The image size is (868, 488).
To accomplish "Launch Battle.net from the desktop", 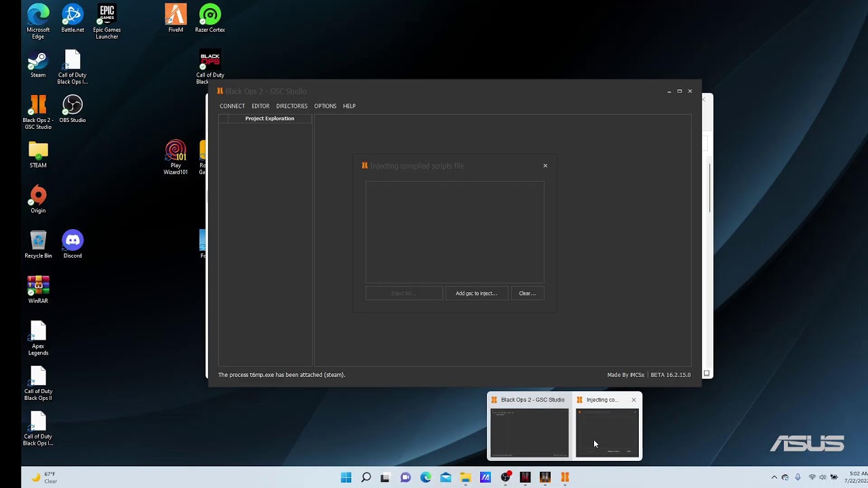I will coord(73,18).
